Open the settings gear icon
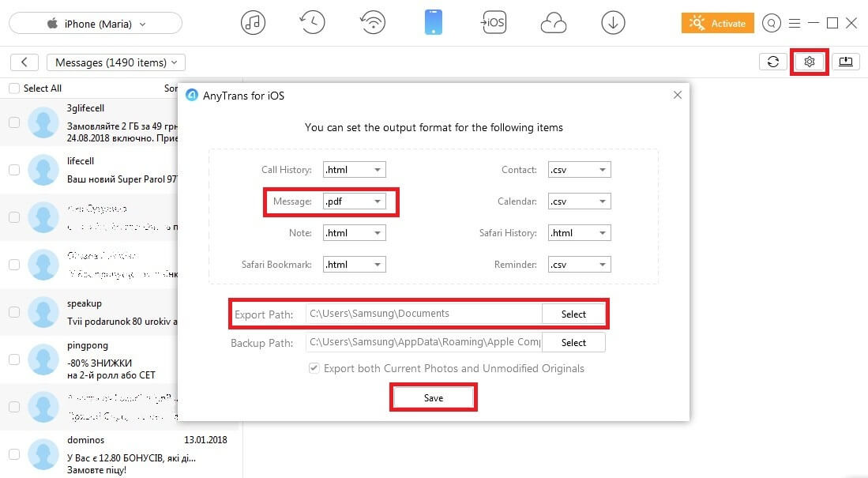This screenshot has height=478, width=868. (x=810, y=62)
